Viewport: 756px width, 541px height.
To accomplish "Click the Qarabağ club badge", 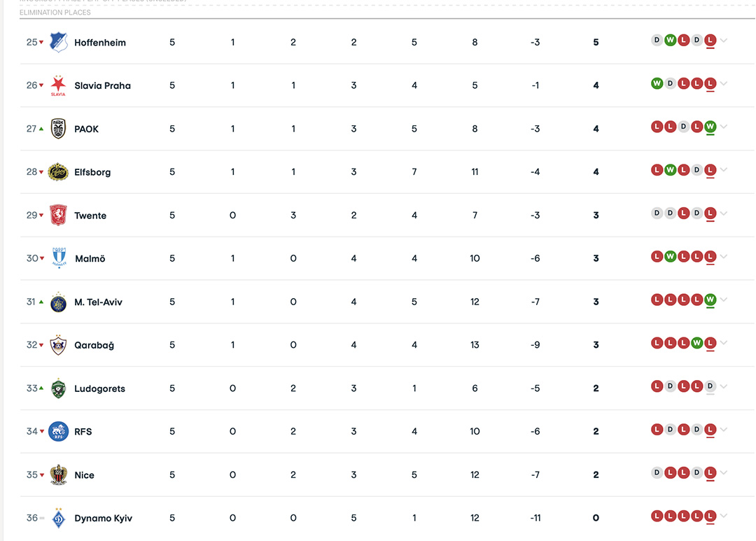I will (x=58, y=345).
